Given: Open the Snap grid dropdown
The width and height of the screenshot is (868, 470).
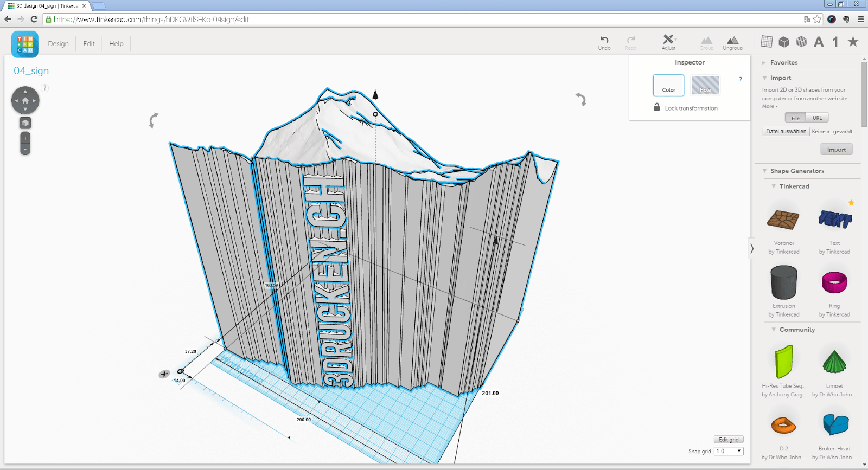Looking at the screenshot, I should (729, 451).
